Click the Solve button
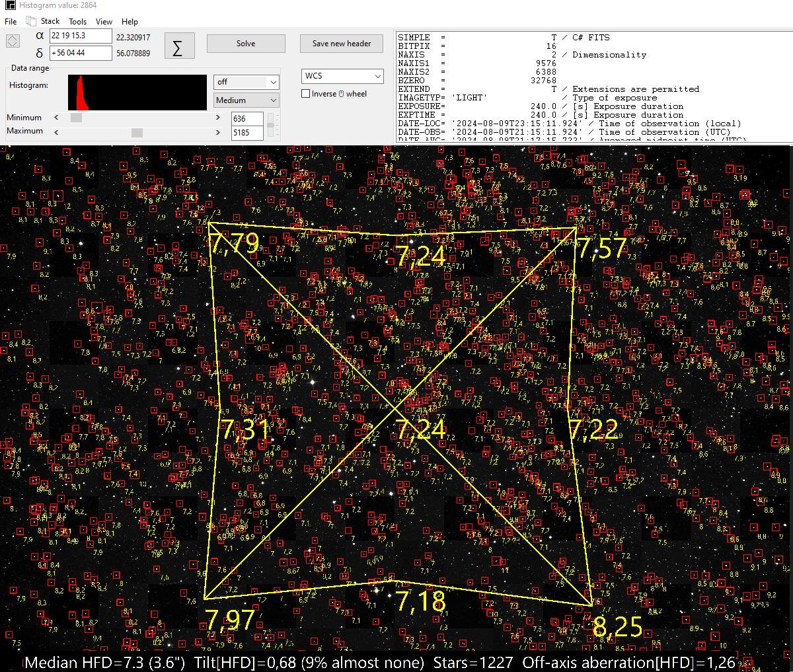Screen dimensions: 793x672 (x=246, y=44)
